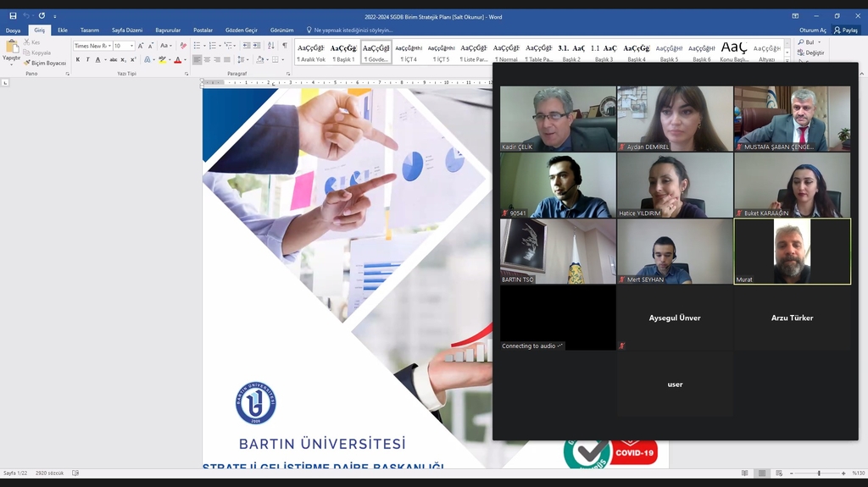Show paragraph marks with the pilcrow icon
This screenshot has width=868, height=487.
coord(285,46)
